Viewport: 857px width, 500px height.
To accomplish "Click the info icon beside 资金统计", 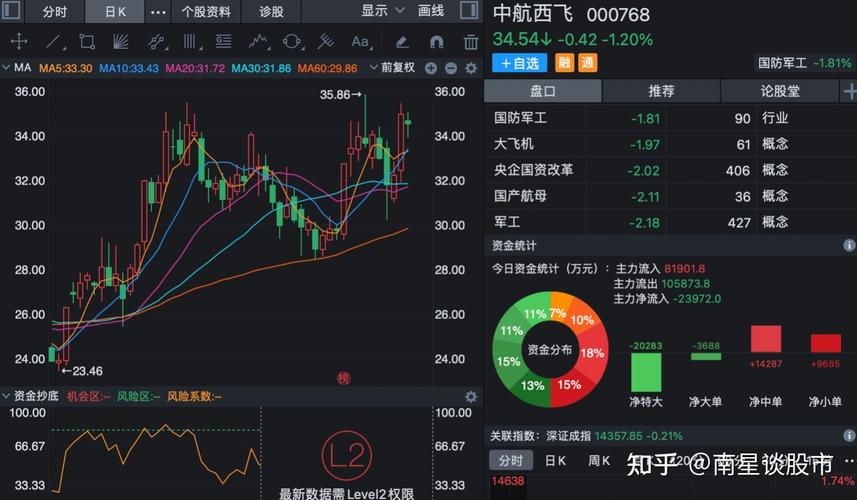I will [x=849, y=245].
